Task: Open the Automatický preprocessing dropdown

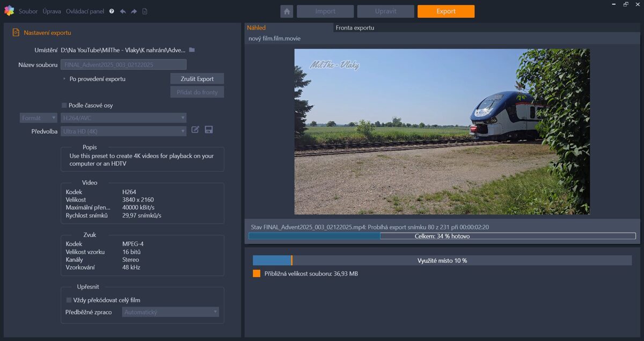Action: (170, 312)
